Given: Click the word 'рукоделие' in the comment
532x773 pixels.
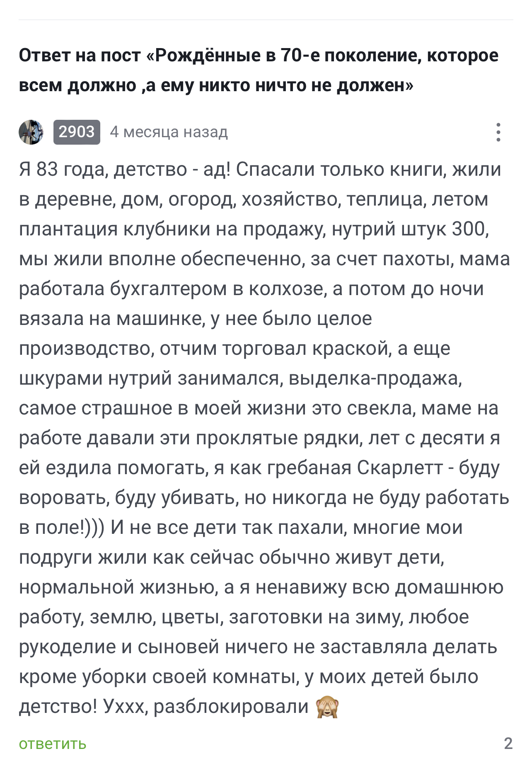Looking at the screenshot, I should click(67, 647).
